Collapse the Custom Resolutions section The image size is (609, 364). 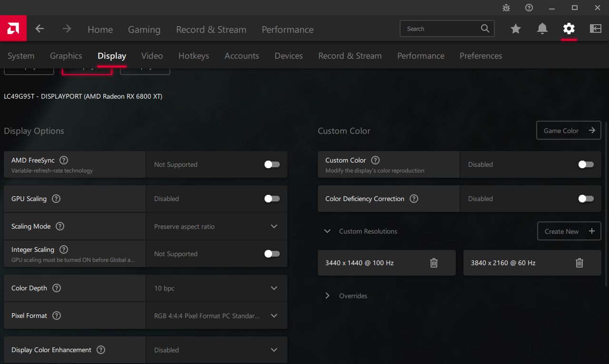[x=327, y=231]
